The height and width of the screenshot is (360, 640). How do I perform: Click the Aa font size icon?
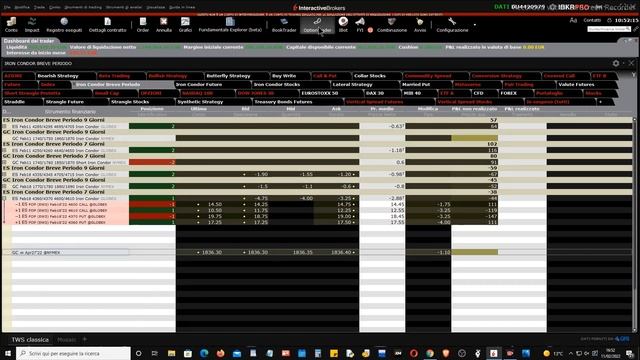point(573,20)
